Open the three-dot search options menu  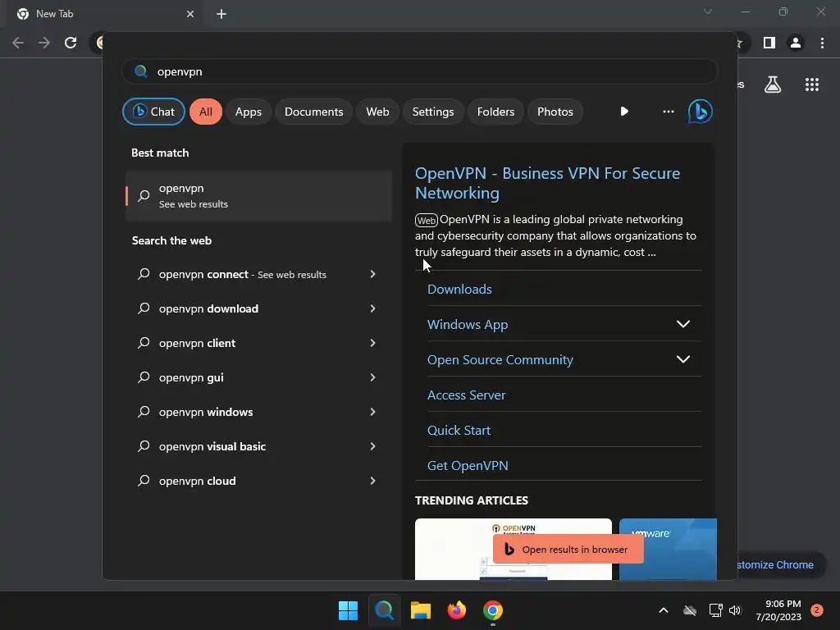click(x=668, y=112)
